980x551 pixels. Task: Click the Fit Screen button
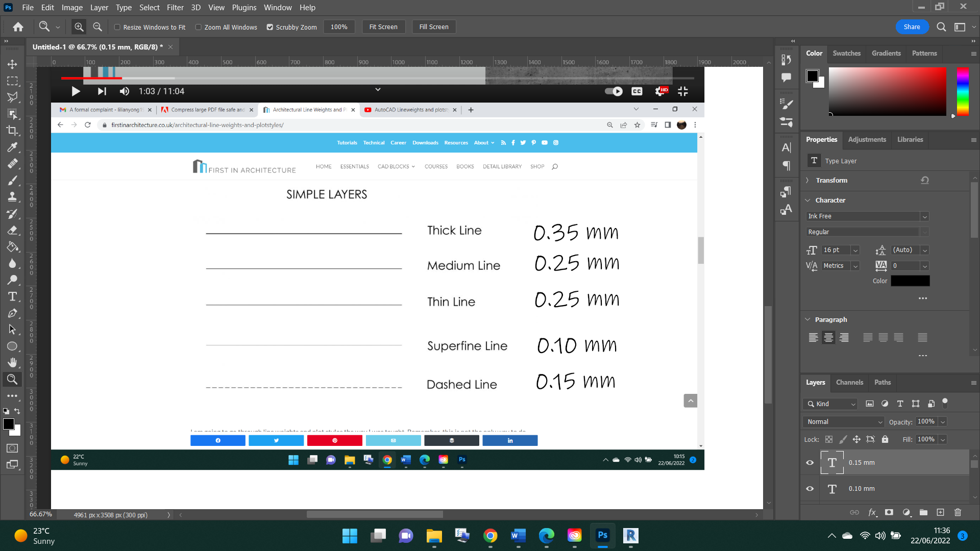[x=383, y=27]
